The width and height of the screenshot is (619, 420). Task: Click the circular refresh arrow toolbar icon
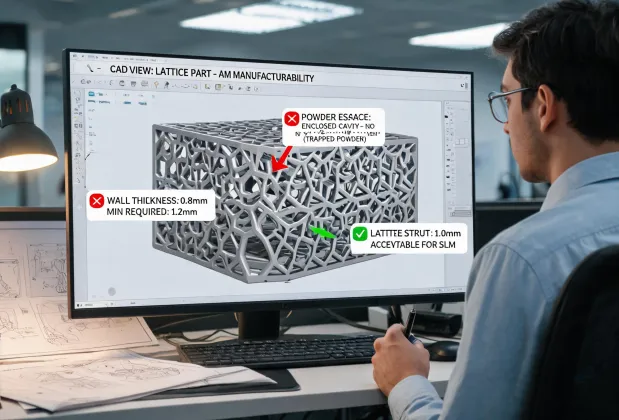pyautogui.click(x=122, y=83)
